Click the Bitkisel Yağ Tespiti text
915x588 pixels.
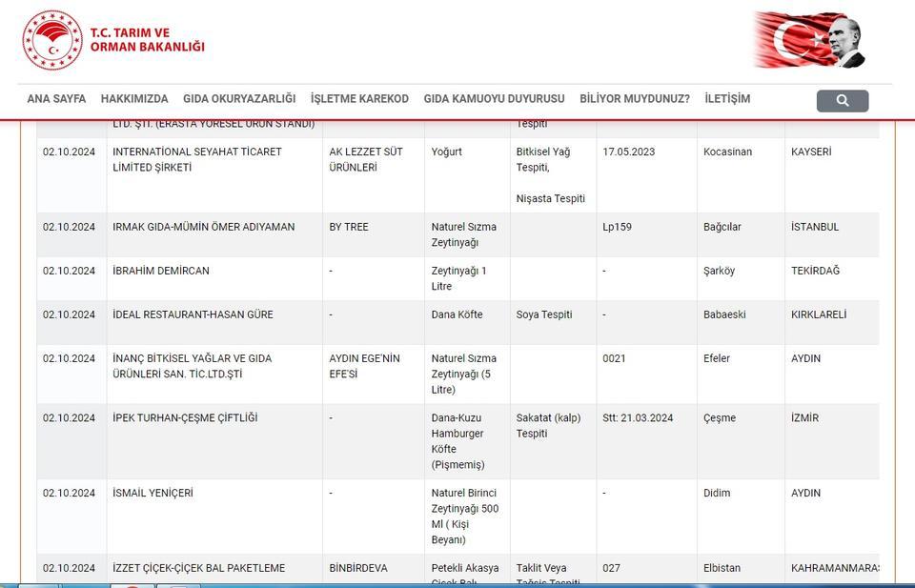coord(542,159)
